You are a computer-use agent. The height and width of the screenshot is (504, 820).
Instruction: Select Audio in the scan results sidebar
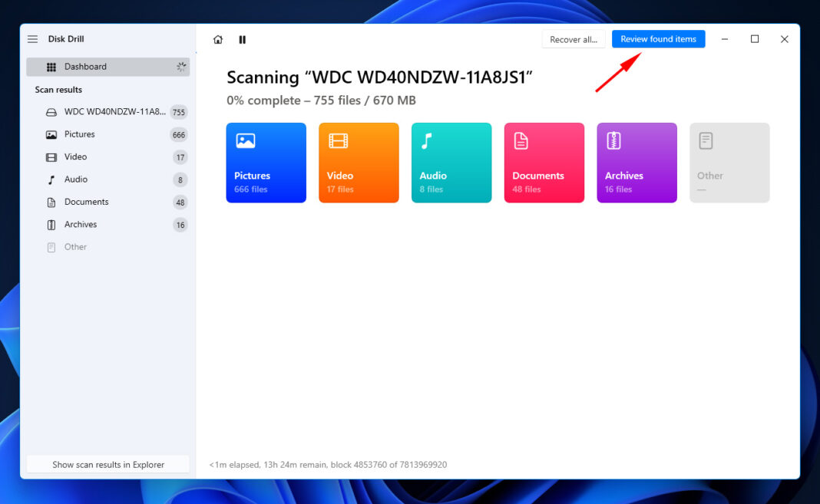pyautogui.click(x=75, y=180)
